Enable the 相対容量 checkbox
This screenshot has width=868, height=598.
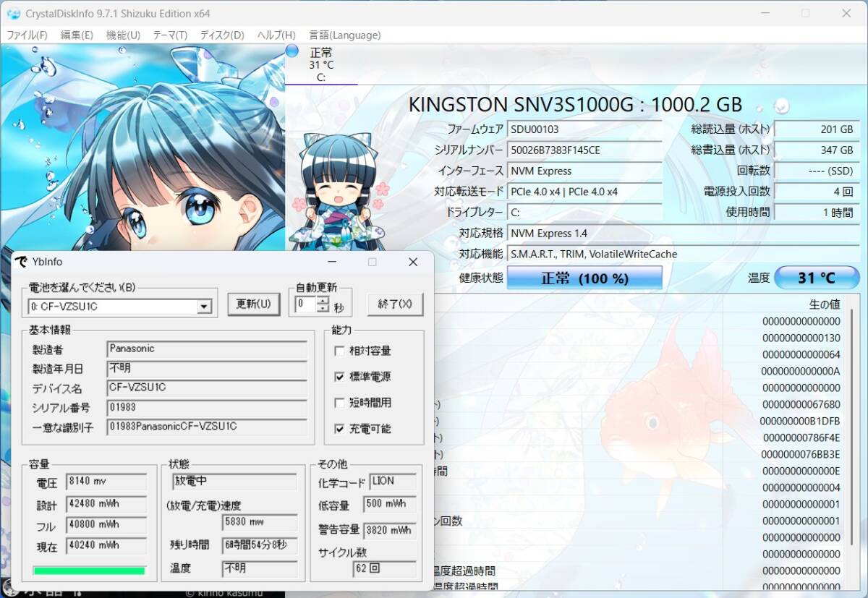[338, 351]
